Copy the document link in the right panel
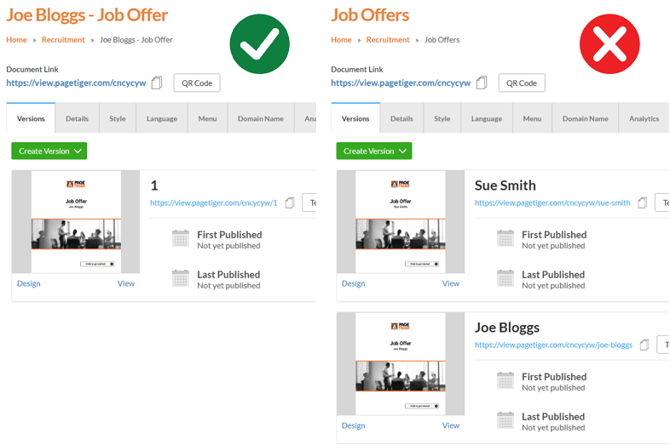The height and width of the screenshot is (445, 670). coord(482,83)
